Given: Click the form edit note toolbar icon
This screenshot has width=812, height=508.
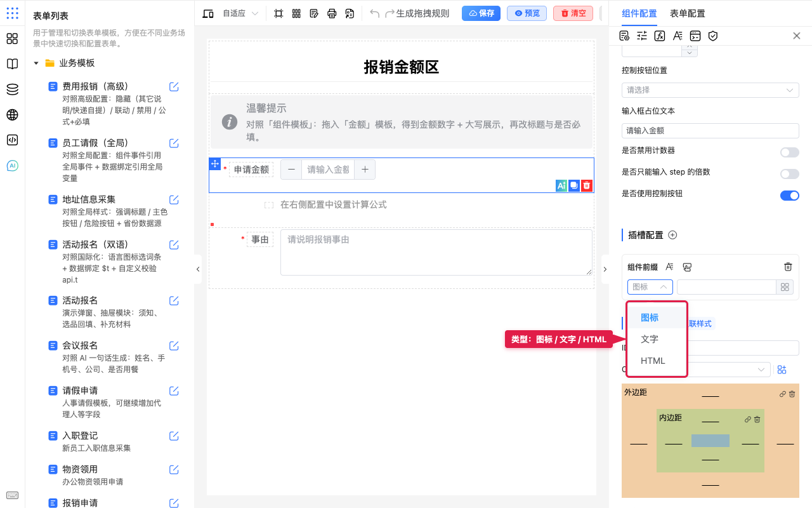Looking at the screenshot, I should click(314, 13).
